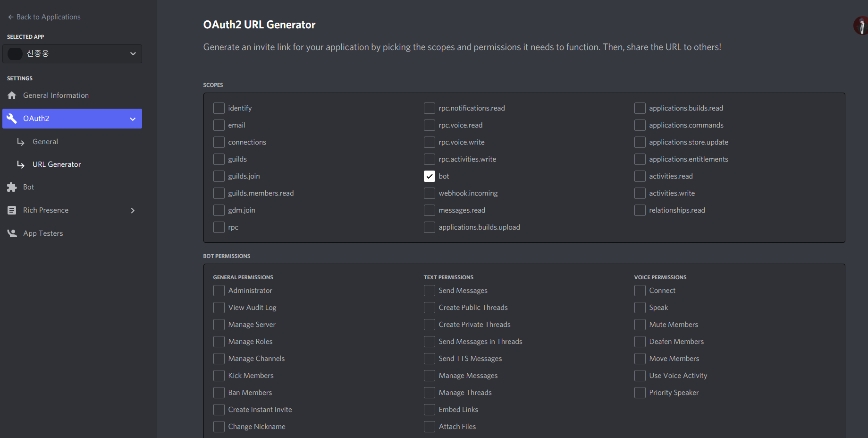Open the OAuth2 General page
The image size is (868, 438).
[x=45, y=142]
